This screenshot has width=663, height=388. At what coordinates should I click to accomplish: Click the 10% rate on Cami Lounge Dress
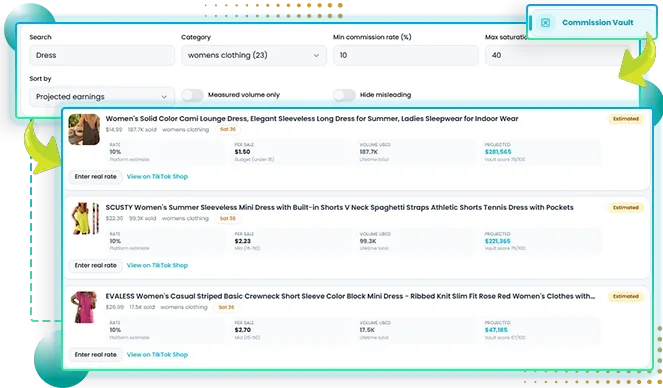tap(115, 152)
